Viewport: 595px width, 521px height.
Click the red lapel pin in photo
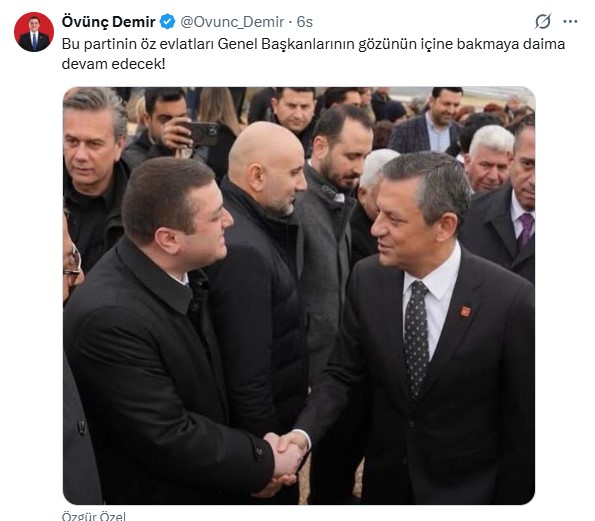pyautogui.click(x=465, y=311)
